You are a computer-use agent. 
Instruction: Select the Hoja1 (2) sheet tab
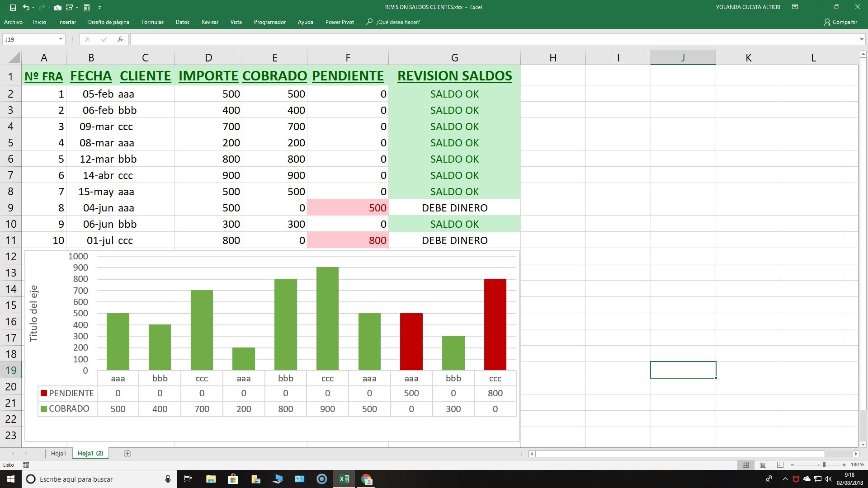click(x=90, y=453)
